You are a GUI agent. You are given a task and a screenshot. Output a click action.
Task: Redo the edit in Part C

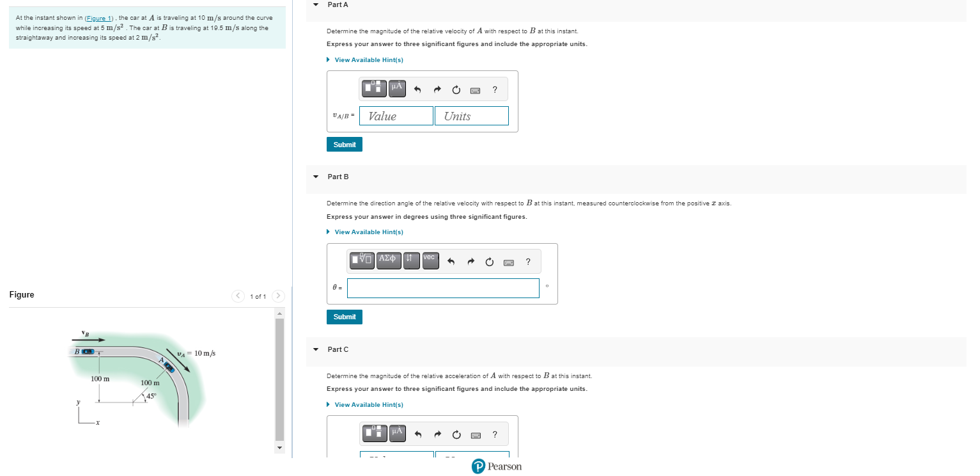437,435
